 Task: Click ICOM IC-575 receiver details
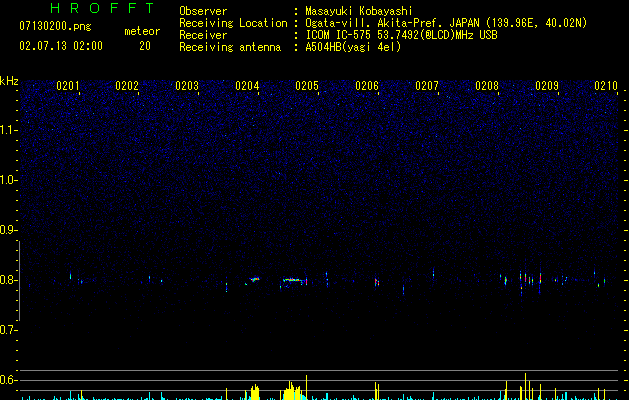tap(402, 35)
